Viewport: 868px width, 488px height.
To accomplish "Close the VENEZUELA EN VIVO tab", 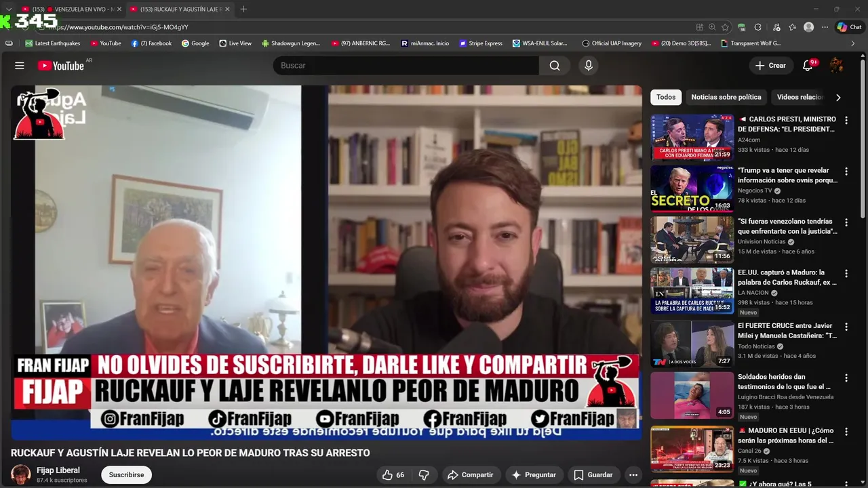I will (x=119, y=9).
